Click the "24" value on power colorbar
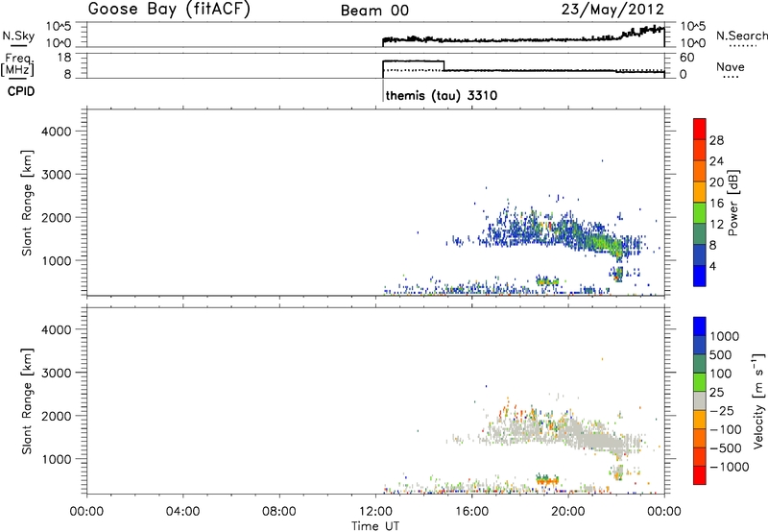 (x=716, y=161)
